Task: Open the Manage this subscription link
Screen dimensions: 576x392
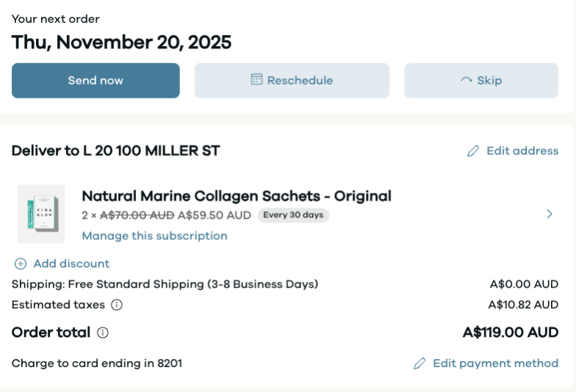Action: click(x=154, y=236)
